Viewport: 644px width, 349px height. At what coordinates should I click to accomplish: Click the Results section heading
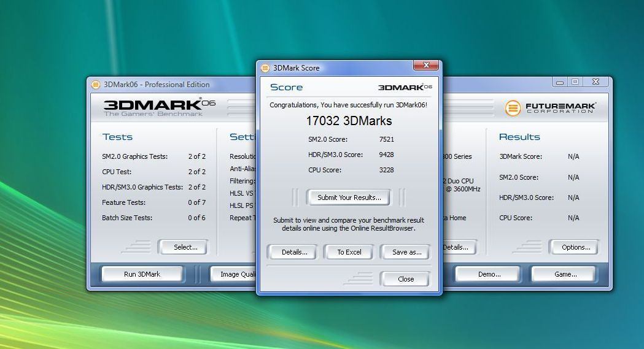[x=519, y=137]
